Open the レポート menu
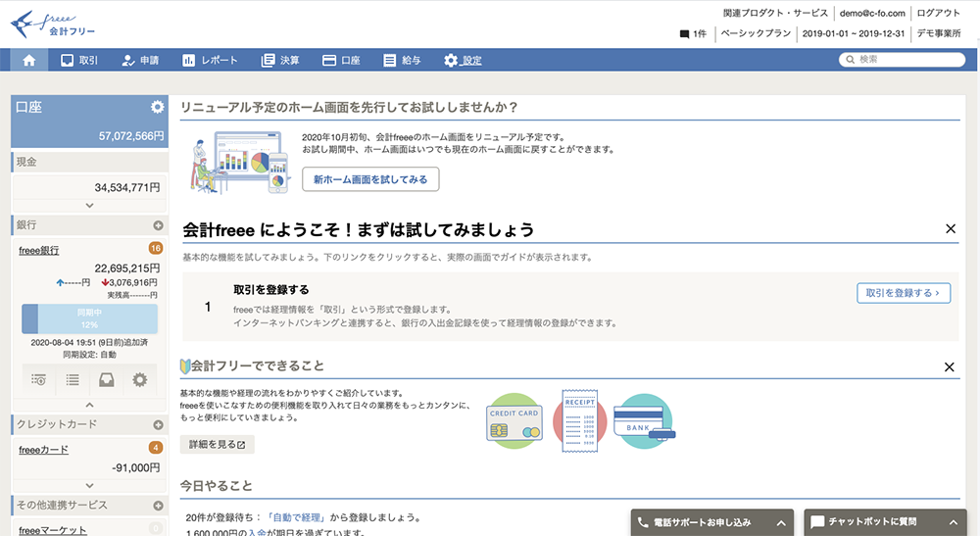The height and width of the screenshot is (536, 980). (x=210, y=60)
